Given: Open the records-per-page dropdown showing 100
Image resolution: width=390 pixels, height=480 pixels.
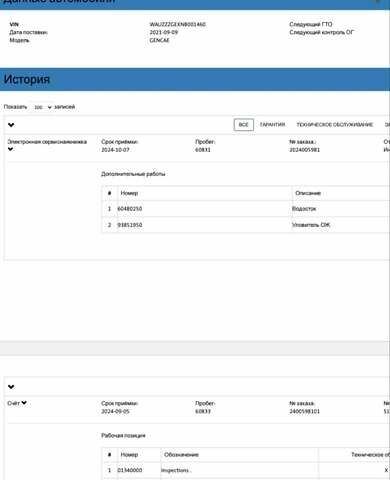Looking at the screenshot, I should coord(43,107).
